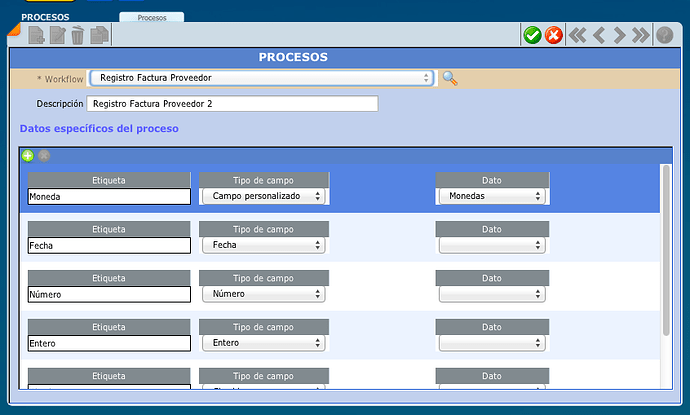
Task: Click the orange corner fold icon
Action: tap(14, 30)
